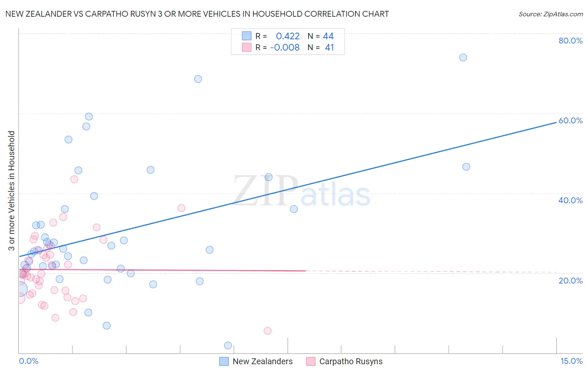This screenshot has width=588, height=373.
Task: Click the vertical axis title text
Action: [x=11, y=191]
